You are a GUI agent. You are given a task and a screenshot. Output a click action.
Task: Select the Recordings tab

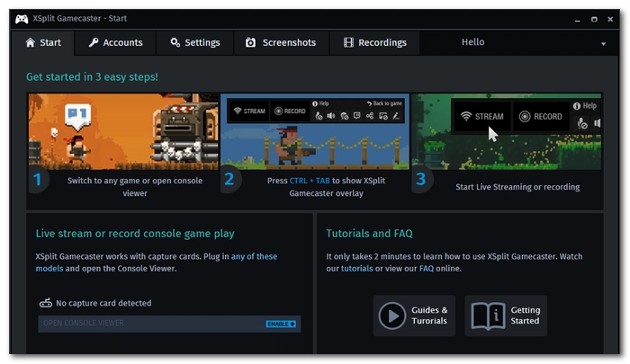375,42
